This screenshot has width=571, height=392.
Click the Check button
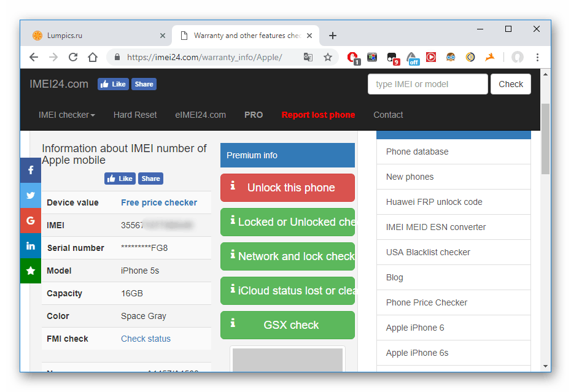[x=511, y=84]
